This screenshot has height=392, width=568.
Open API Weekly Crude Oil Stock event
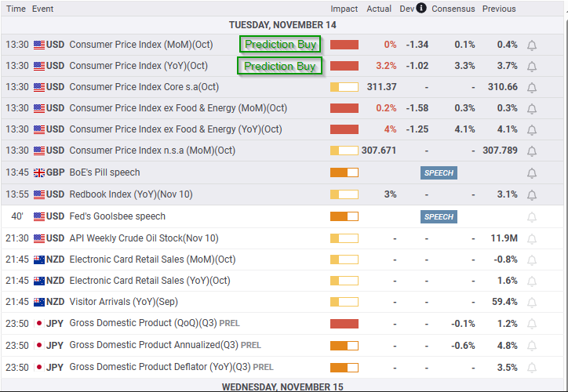click(144, 238)
